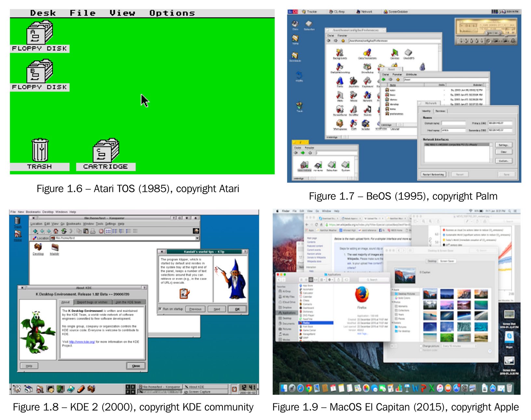Click the BeOS desktop Trash icon
This screenshot has width=531, height=420.
point(299,107)
